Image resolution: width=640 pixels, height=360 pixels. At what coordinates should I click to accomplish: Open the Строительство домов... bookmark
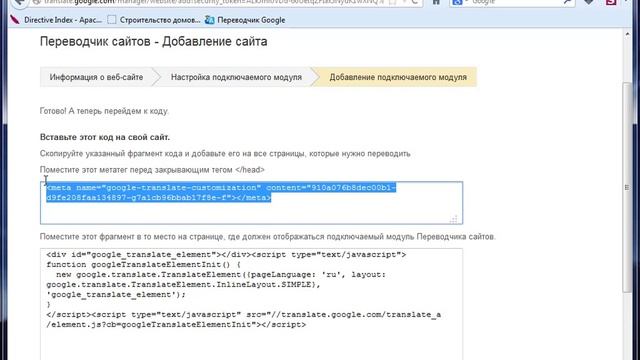pos(154,20)
